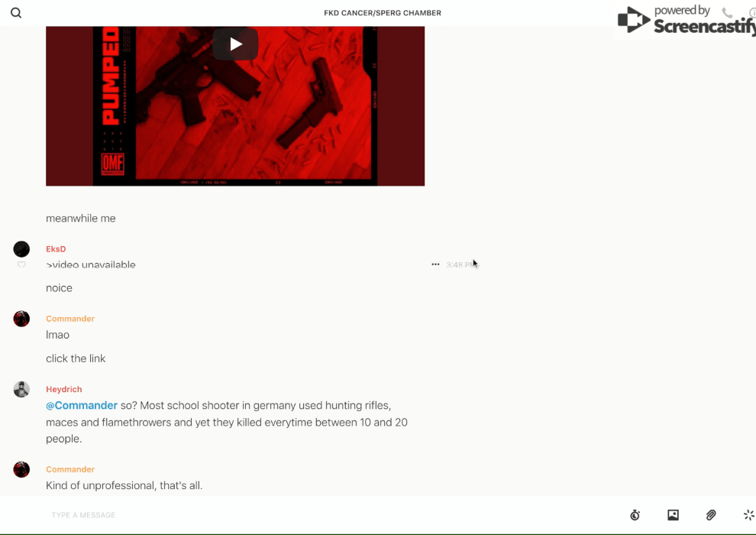Like EksD's message with heart icon
The width and height of the screenshot is (756, 535).
coord(21,265)
